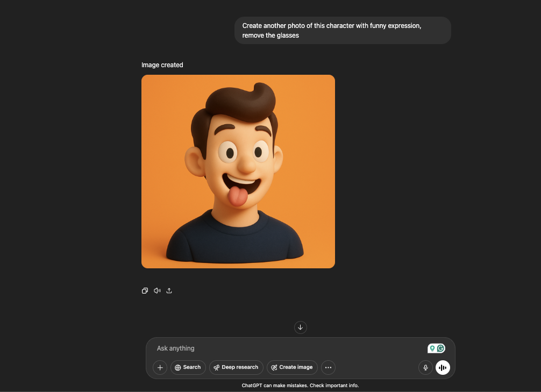Click the 'Image created' status label
The height and width of the screenshot is (392, 541).
click(162, 65)
